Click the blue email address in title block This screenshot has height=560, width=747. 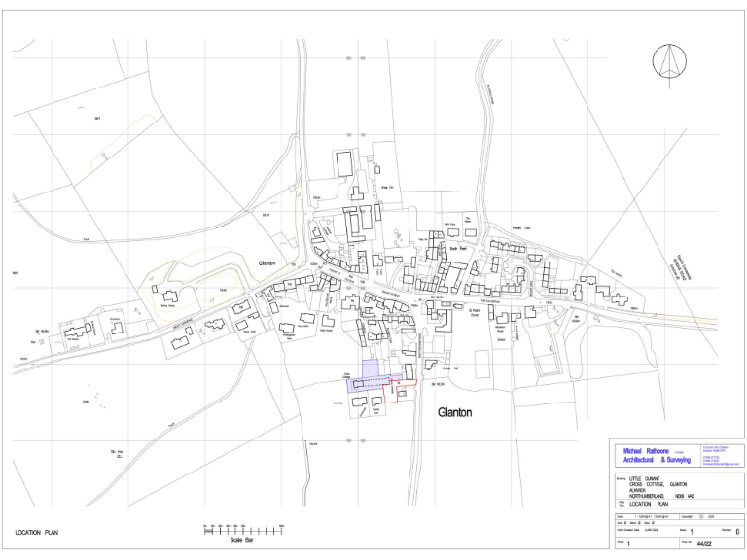click(x=721, y=464)
